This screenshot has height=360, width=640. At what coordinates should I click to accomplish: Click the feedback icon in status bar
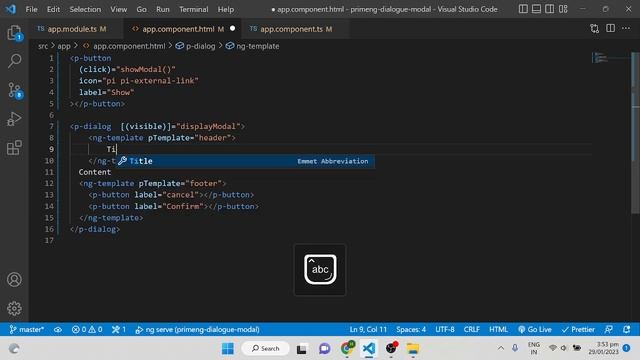(x=609, y=329)
